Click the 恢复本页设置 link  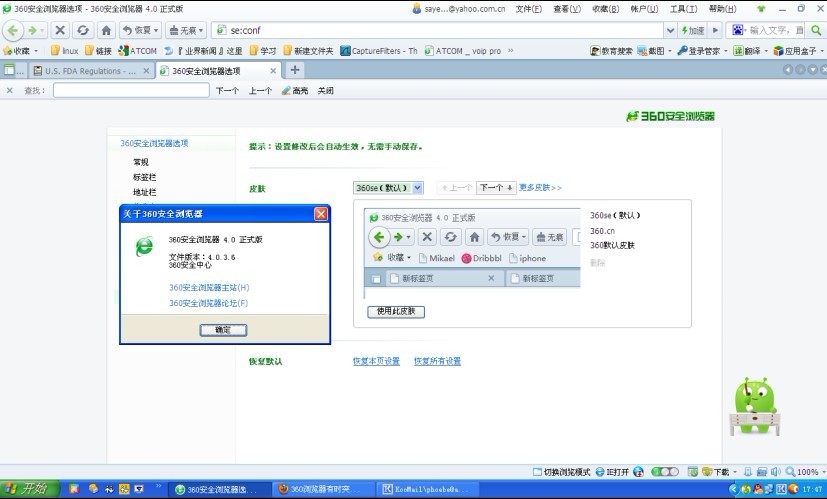[x=376, y=361]
